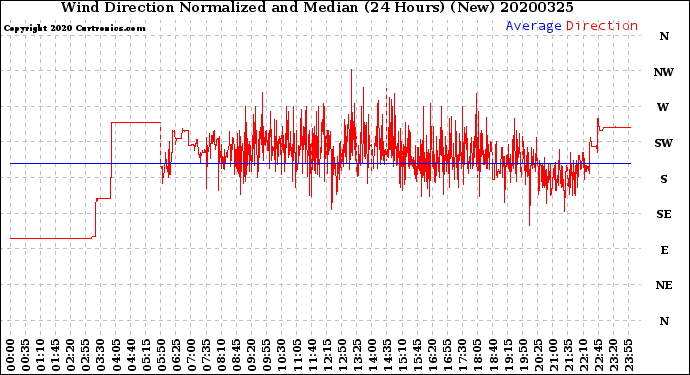The width and height of the screenshot is (690, 375).
Task: Click the '02:55' time label
Action: pos(86,355)
